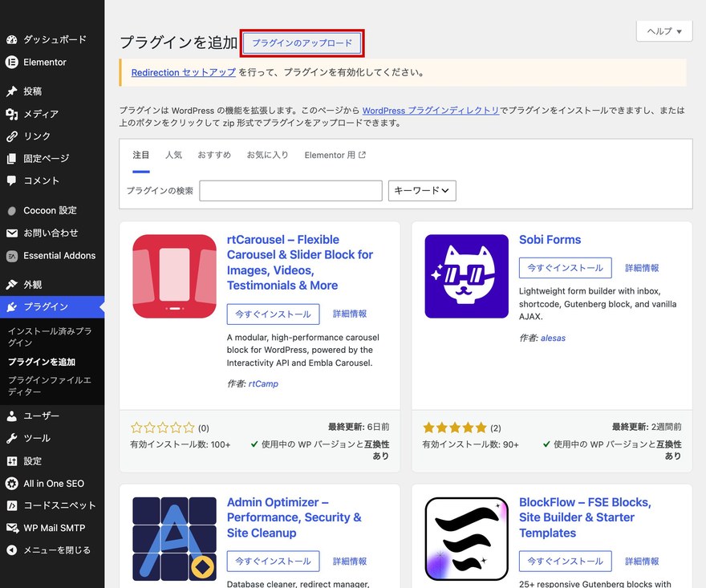The height and width of the screenshot is (588, 706).
Task: Open 詳細情報 for Sobi Forms
Action: point(642,268)
